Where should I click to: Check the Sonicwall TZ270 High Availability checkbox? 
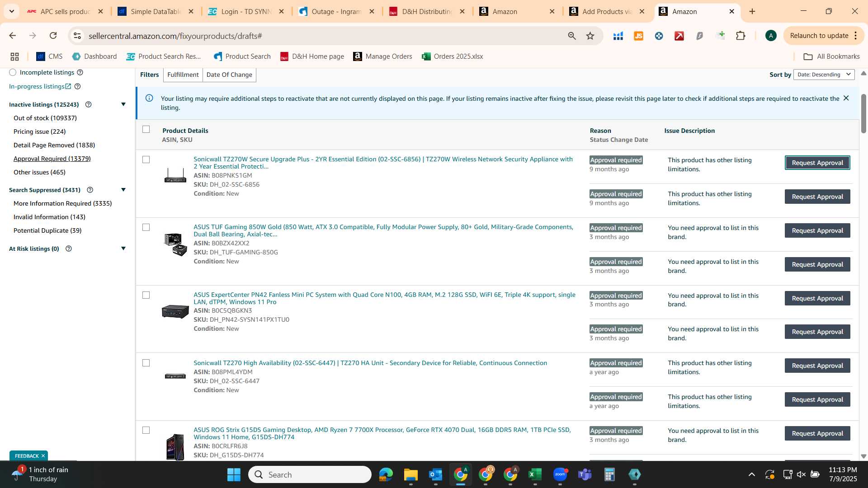[146, 363]
